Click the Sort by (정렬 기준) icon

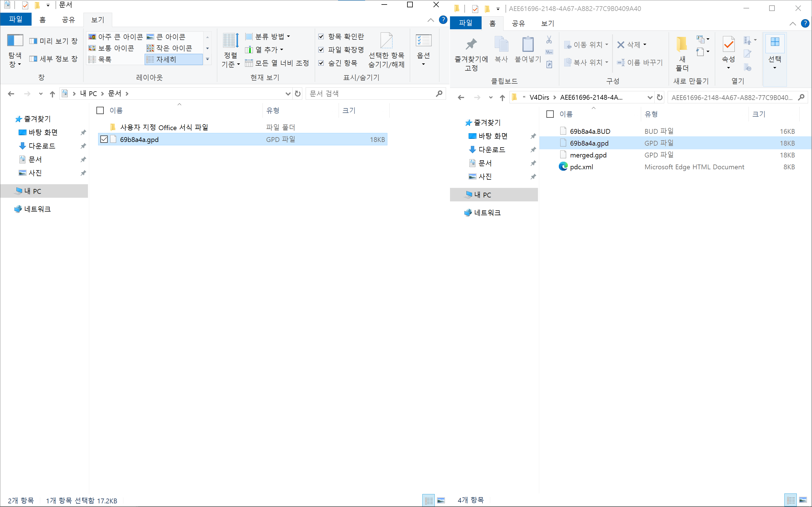(231, 41)
